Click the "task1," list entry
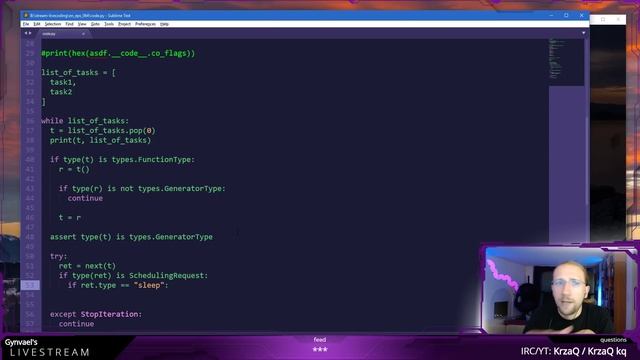640x360 pixels. point(63,82)
